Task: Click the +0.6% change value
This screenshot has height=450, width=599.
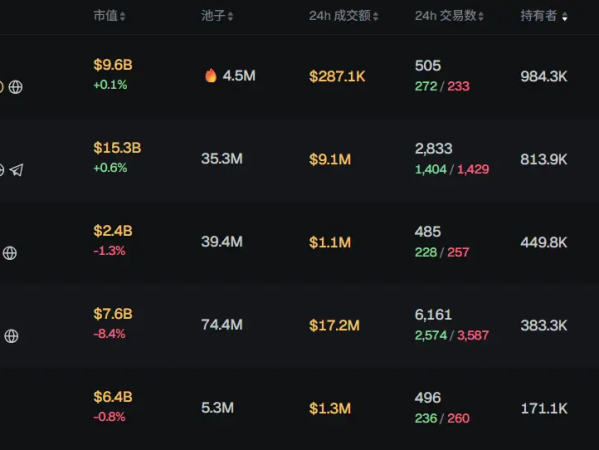Action: (x=110, y=168)
